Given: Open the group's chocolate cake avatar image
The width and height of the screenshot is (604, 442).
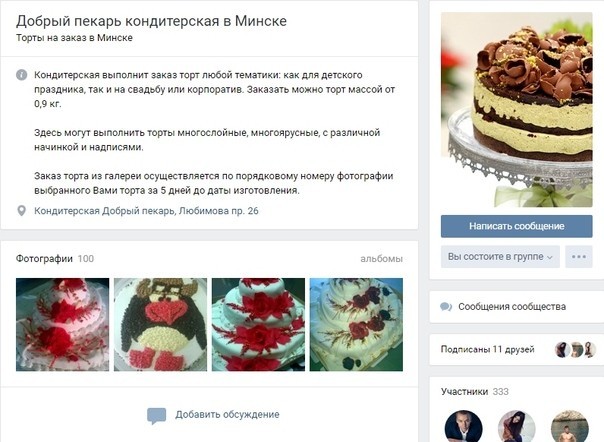Looking at the screenshot, I should 517,109.
